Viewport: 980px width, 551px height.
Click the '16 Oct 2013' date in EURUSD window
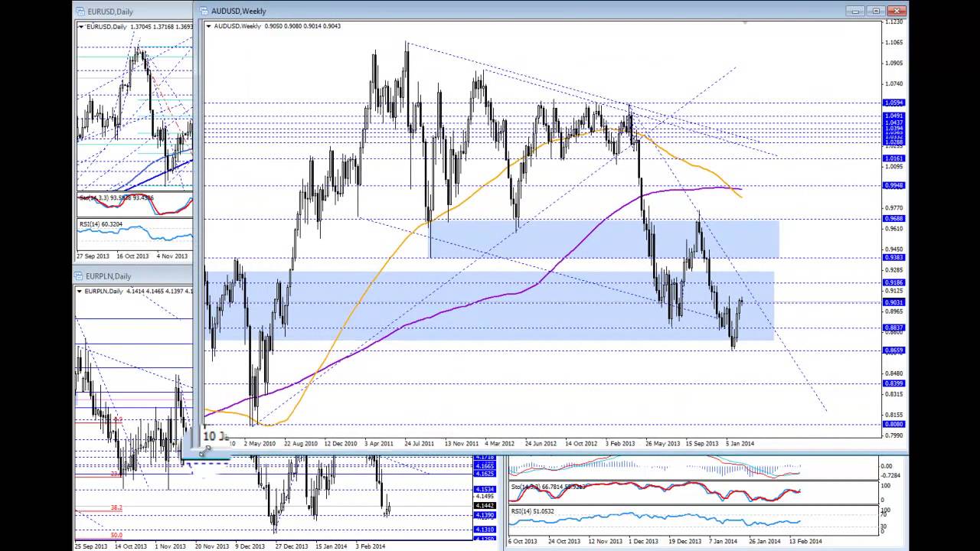point(132,256)
